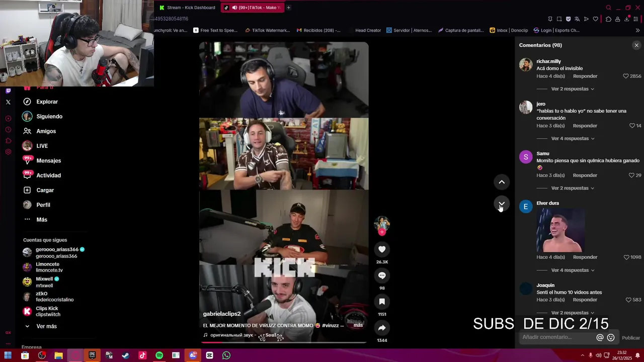Open settings gear icon in left sidebar
Image resolution: width=644 pixels, height=362 pixels.
[x=8, y=152]
